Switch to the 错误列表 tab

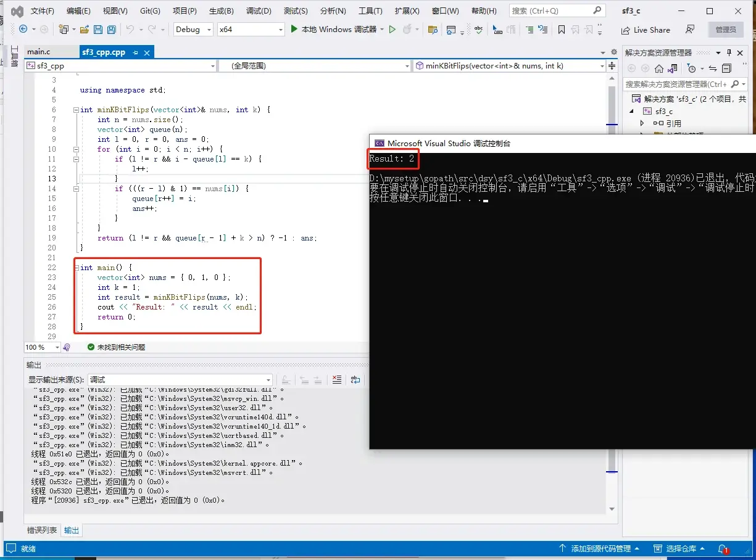43,530
